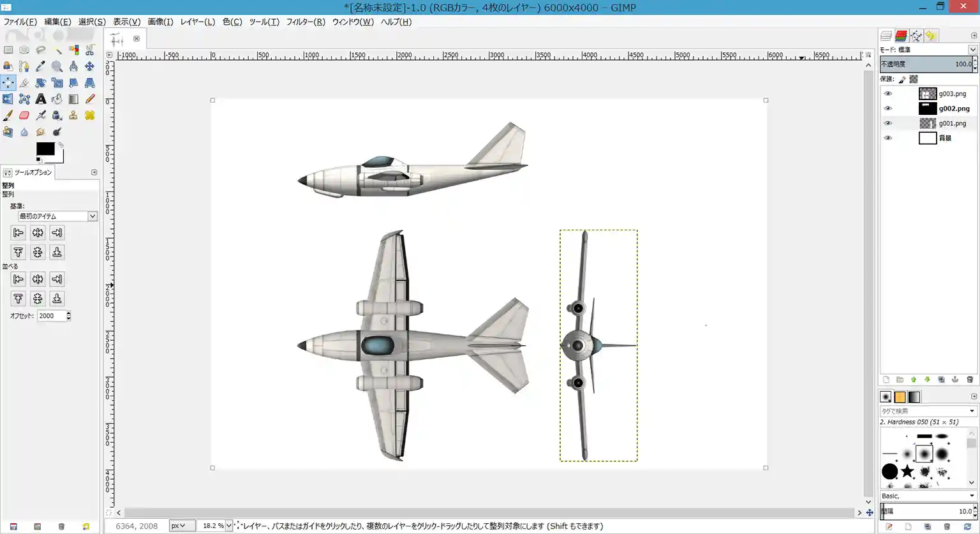Screen dimensions: 980x534
Task: Click the foreground black color swatch
Action: [45, 149]
